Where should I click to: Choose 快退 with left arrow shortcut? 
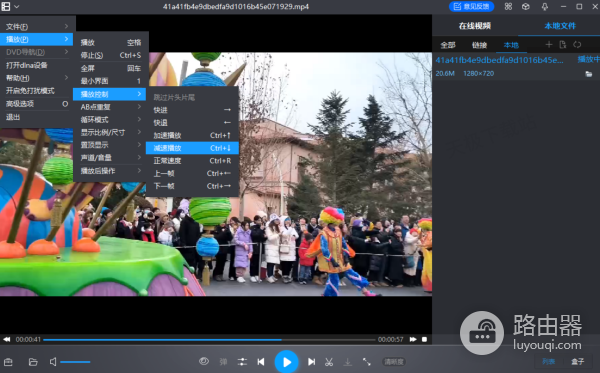point(192,123)
